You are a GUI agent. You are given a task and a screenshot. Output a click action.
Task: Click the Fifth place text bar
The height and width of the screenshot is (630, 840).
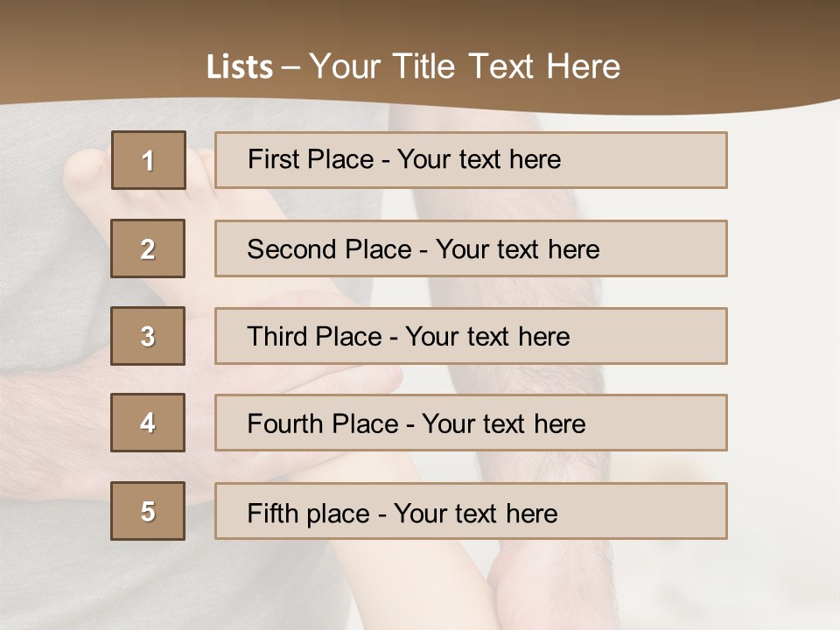[471, 511]
